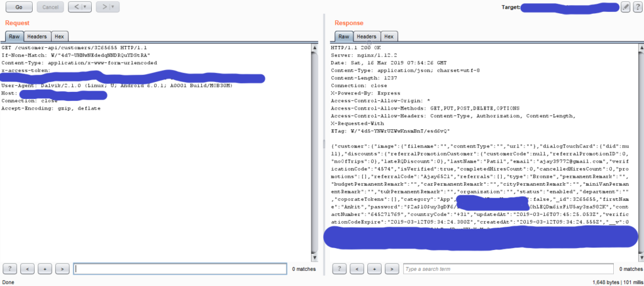Open the forward history dropdown arrow
The width and height of the screenshot is (644, 286).
click(x=114, y=8)
